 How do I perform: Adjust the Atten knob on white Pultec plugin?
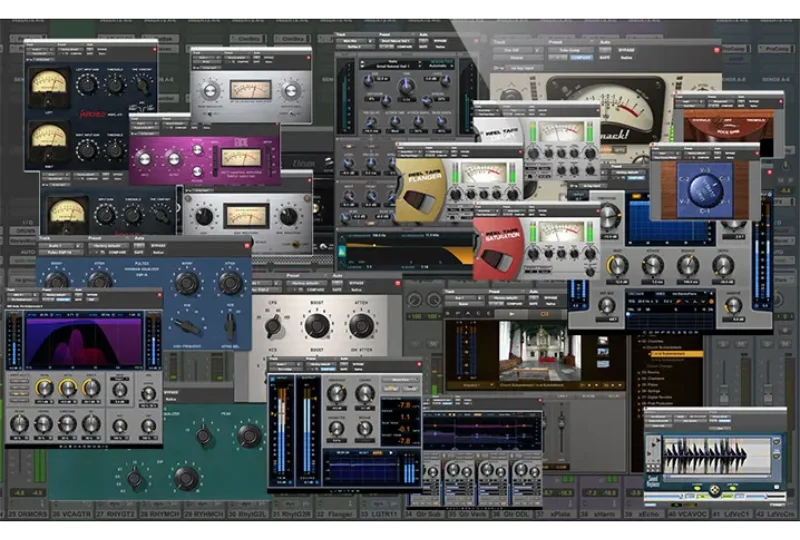click(361, 325)
